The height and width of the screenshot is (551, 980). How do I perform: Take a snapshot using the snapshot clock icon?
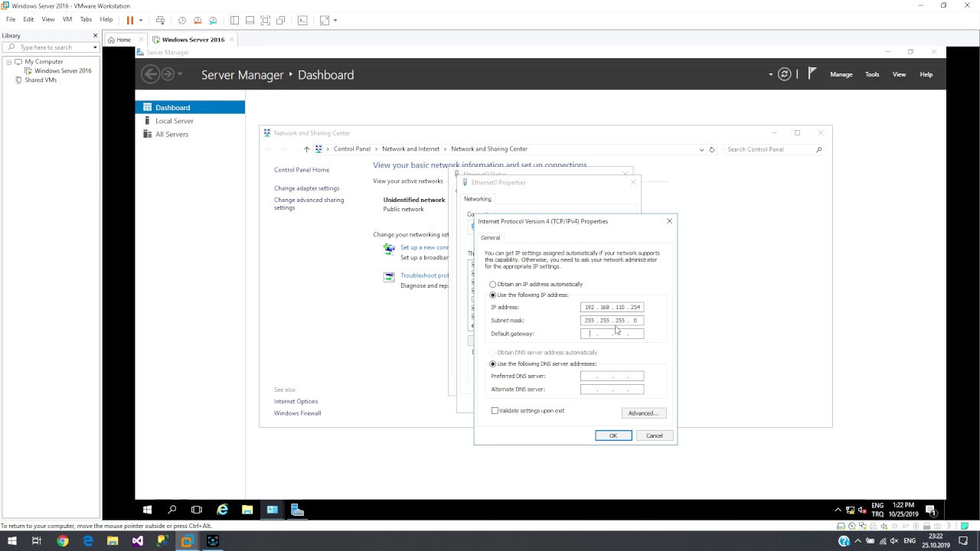[x=182, y=20]
